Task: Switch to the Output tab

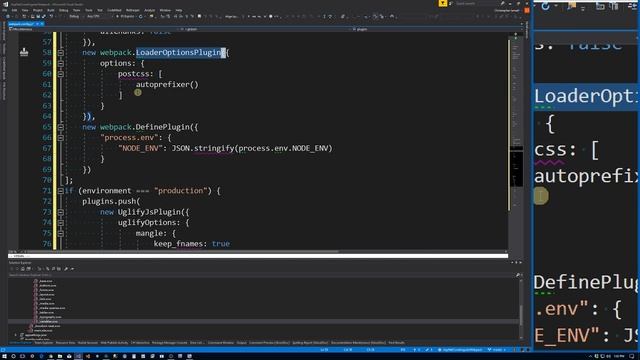Action: coord(242,343)
